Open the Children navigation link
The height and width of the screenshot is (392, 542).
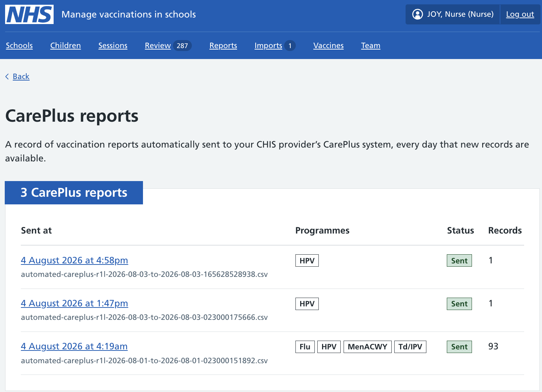click(x=66, y=46)
